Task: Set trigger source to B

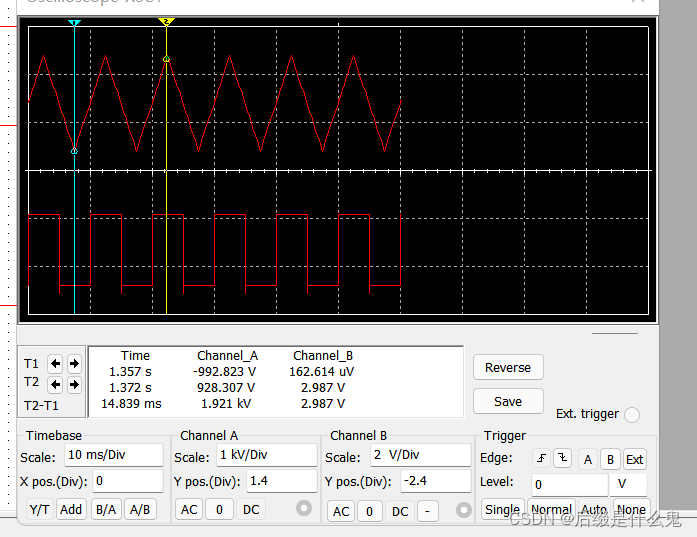Action: click(x=610, y=459)
